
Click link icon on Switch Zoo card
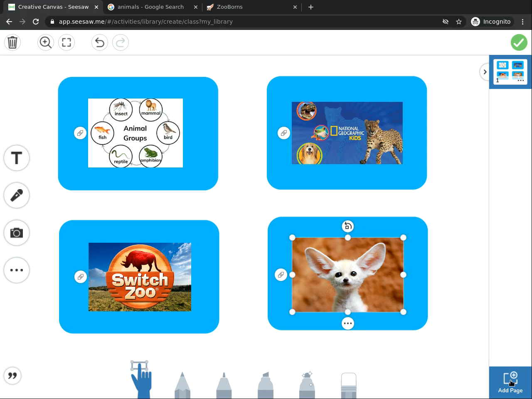click(x=81, y=277)
